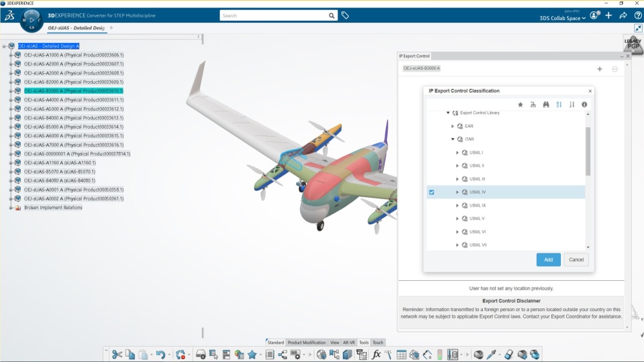Click the Copy icon in bottom toolbar
This screenshot has height=362, width=644.
[130, 355]
